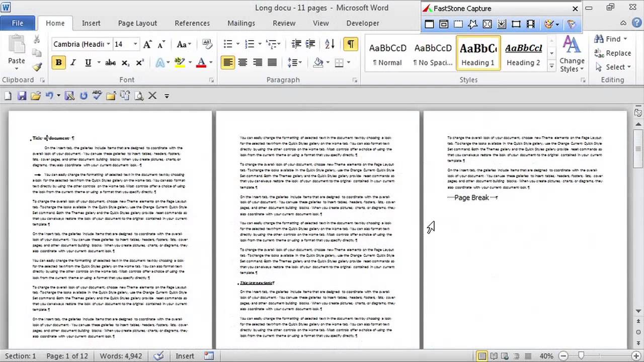The image size is (644, 362).
Task: Click the Cut scissors icon
Action: coord(37,40)
